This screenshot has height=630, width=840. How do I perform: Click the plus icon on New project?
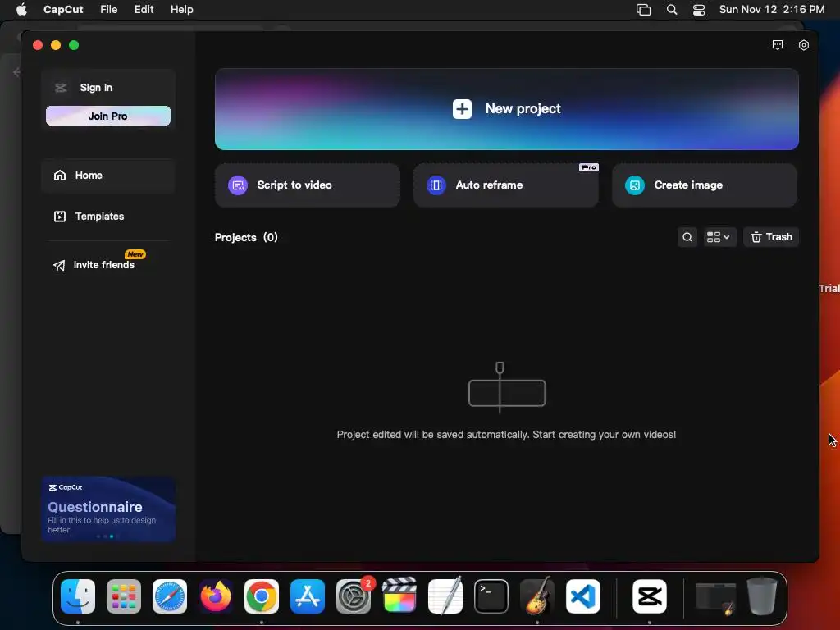point(463,109)
